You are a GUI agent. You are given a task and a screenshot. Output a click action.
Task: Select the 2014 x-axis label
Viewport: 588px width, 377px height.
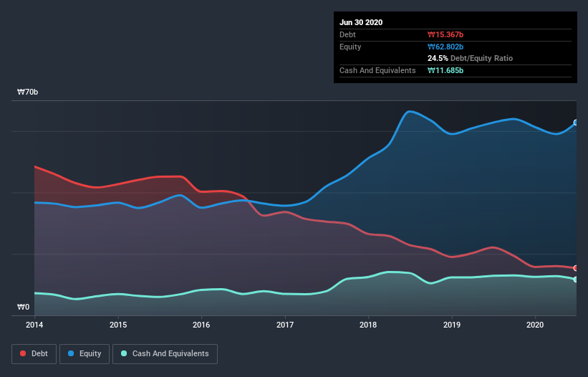(34, 325)
